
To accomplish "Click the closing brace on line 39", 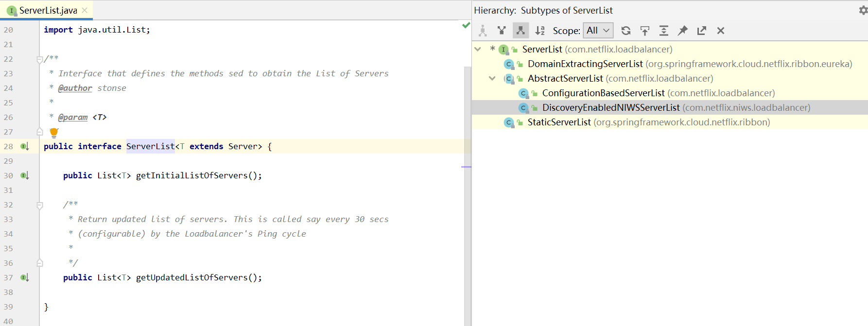I will click(x=46, y=307).
